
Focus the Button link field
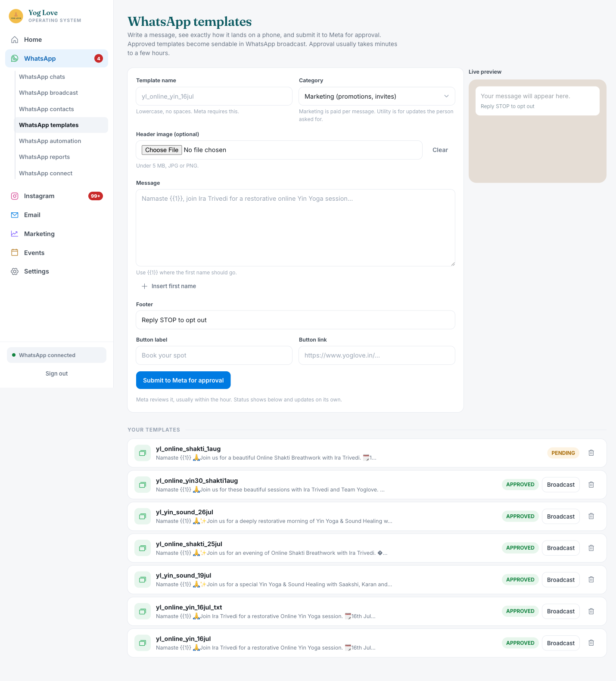coord(377,355)
